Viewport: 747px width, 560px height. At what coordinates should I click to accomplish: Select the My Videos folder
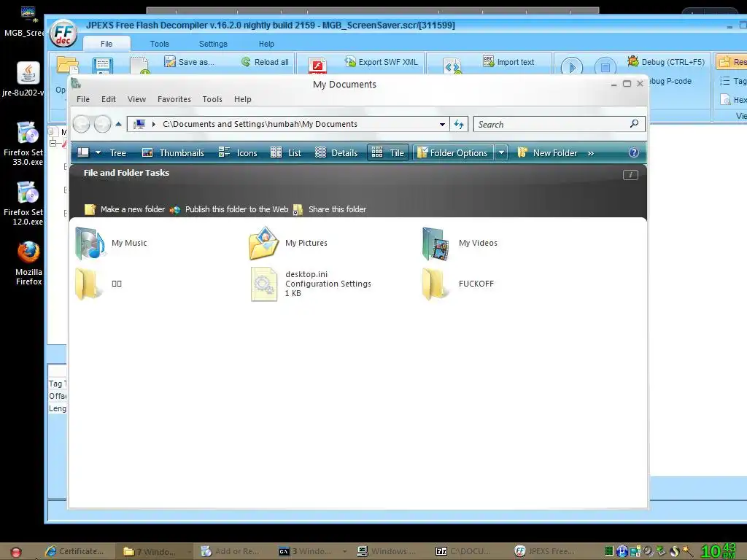point(460,243)
